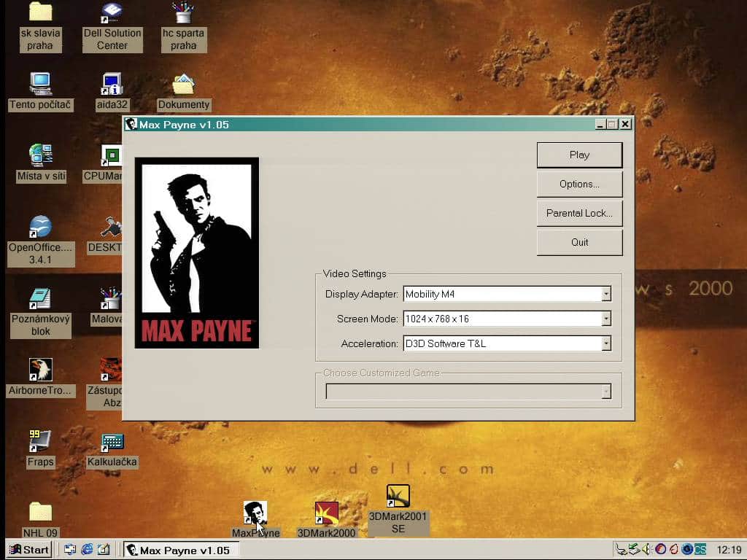Launch Internet Explorer from quick launch
This screenshot has height=560, width=747.
point(88,550)
